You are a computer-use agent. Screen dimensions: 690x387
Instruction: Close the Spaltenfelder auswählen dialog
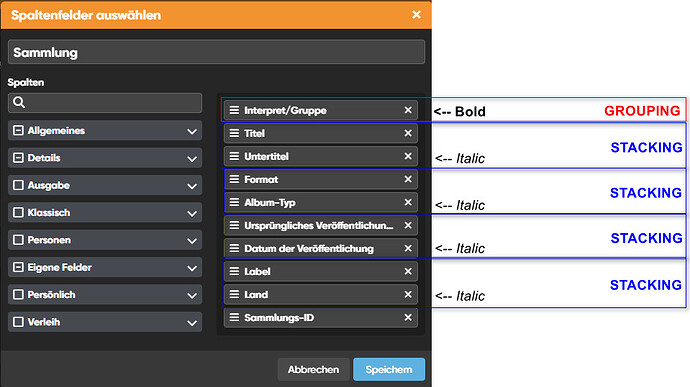point(416,15)
